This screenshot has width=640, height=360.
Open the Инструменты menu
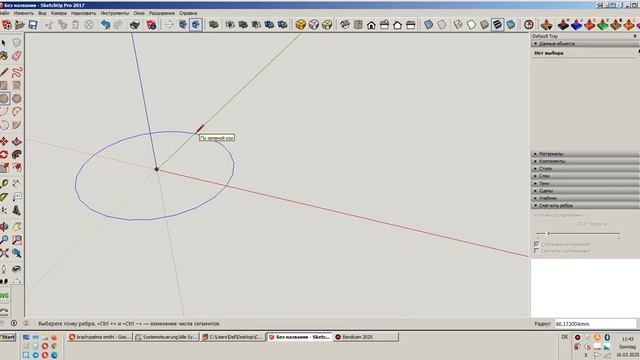coord(115,13)
